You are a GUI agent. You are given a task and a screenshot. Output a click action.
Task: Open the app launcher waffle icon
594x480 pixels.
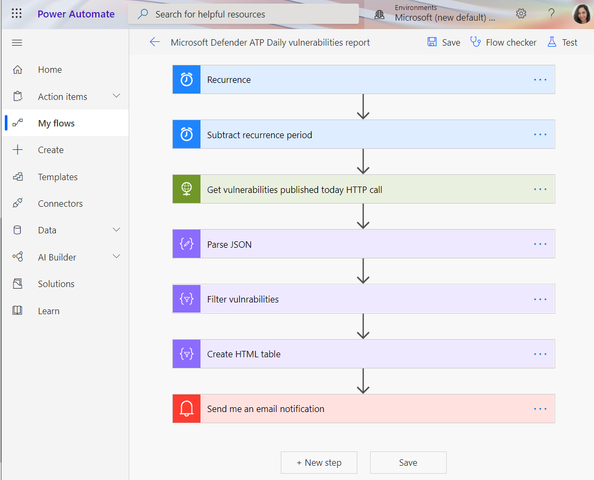tap(16, 14)
